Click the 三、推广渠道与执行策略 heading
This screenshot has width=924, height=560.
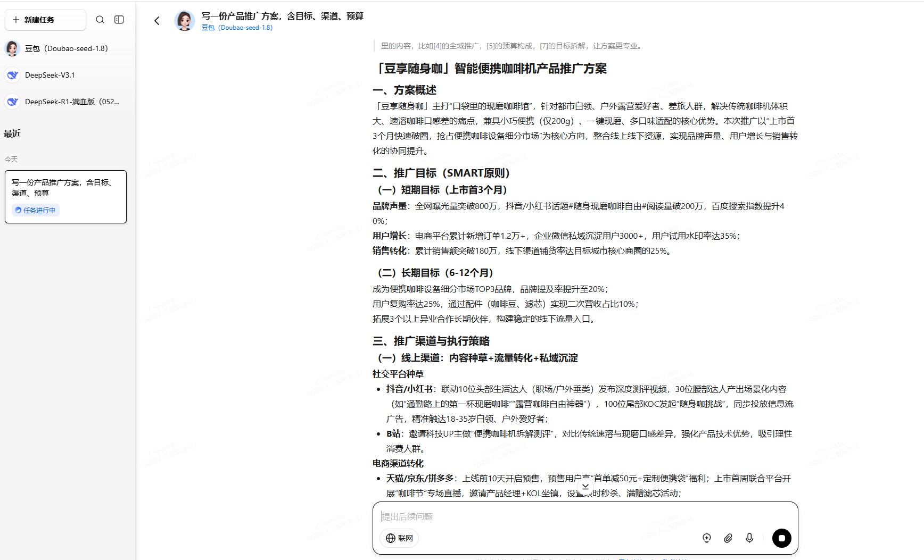pyautogui.click(x=431, y=341)
